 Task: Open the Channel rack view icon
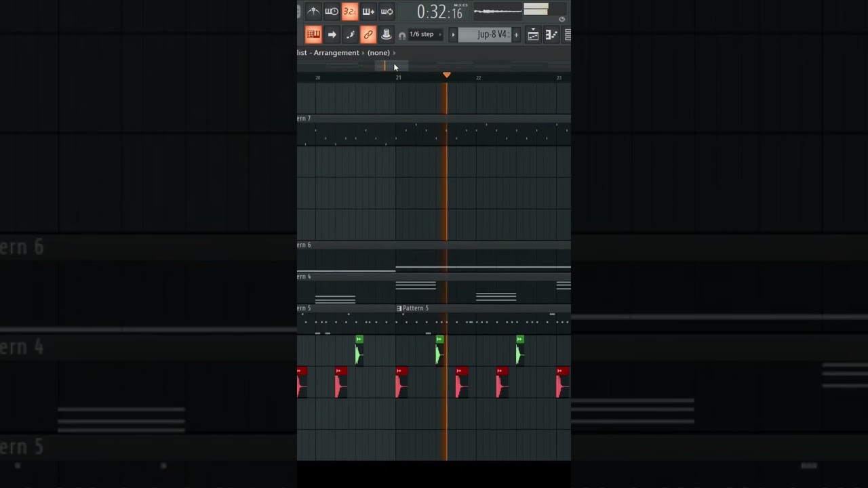point(567,35)
